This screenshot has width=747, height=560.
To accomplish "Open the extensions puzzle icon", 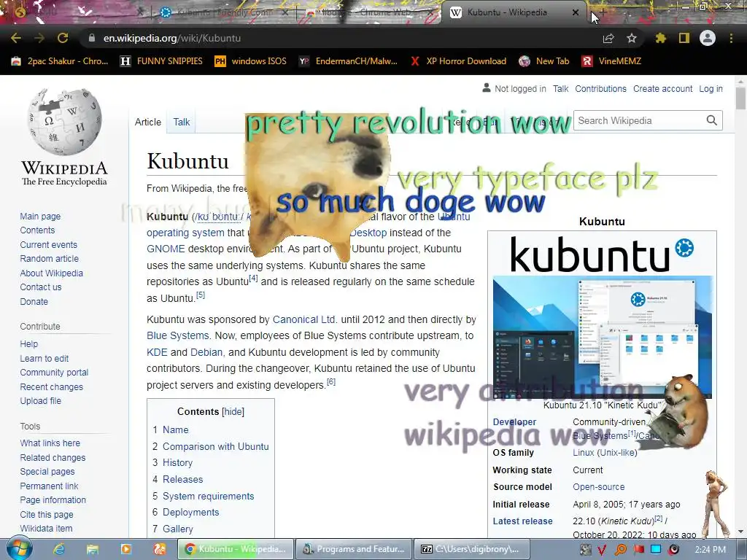I will click(661, 38).
